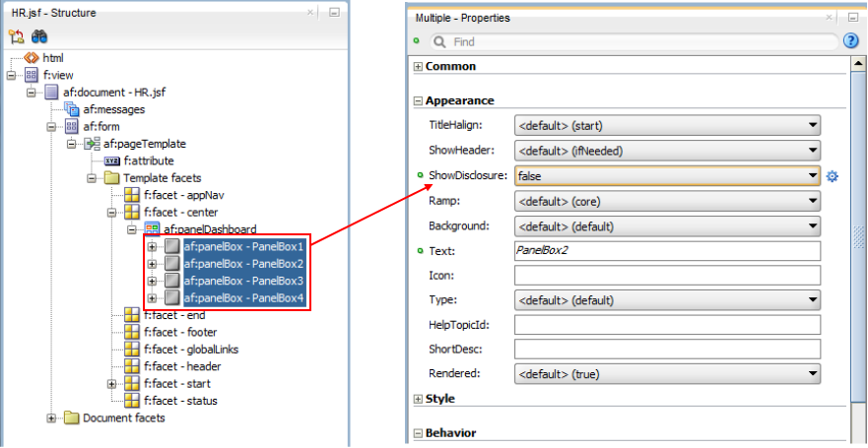Viewport: 868px width, 448px height.
Task: Click the f:facet - header icon
Action: [132, 366]
